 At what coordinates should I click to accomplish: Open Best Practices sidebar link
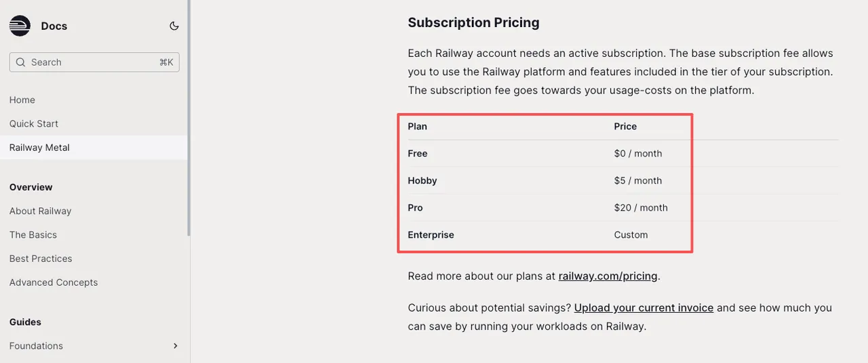(41, 258)
